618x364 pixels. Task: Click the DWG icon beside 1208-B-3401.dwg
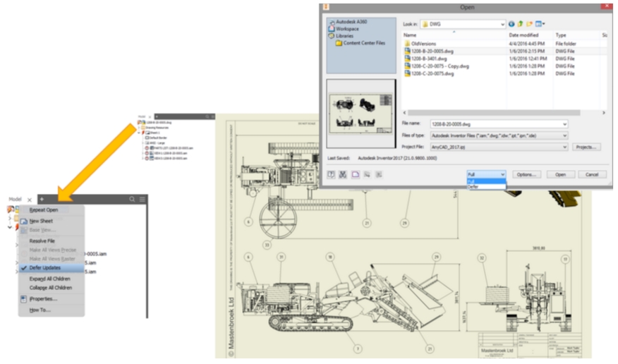click(407, 59)
